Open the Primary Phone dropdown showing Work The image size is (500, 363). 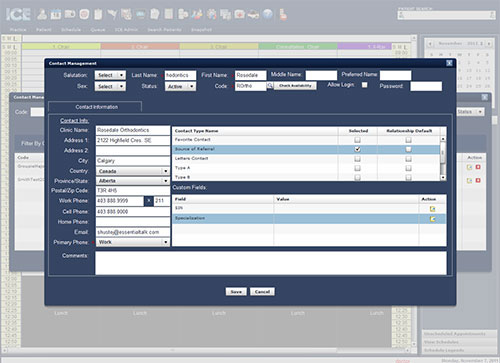tap(133, 242)
